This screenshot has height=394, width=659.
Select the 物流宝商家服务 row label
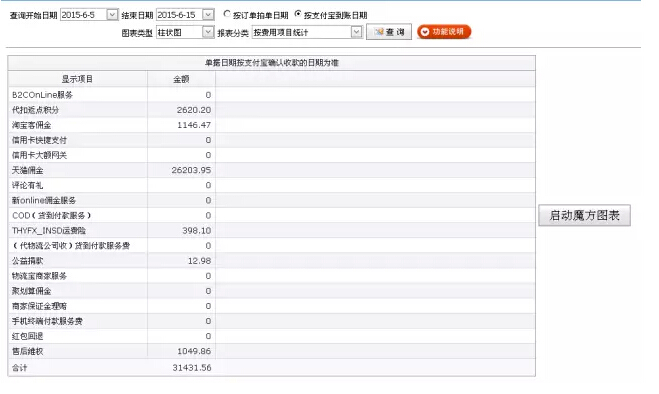pos(39,276)
